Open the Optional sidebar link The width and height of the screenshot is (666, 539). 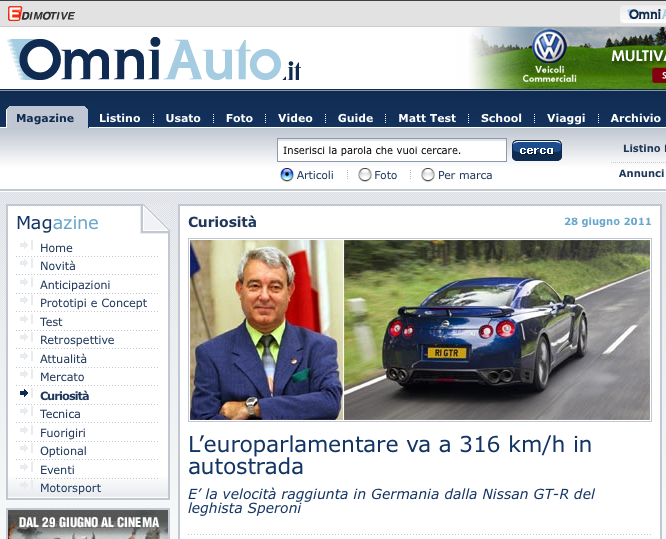(x=63, y=451)
